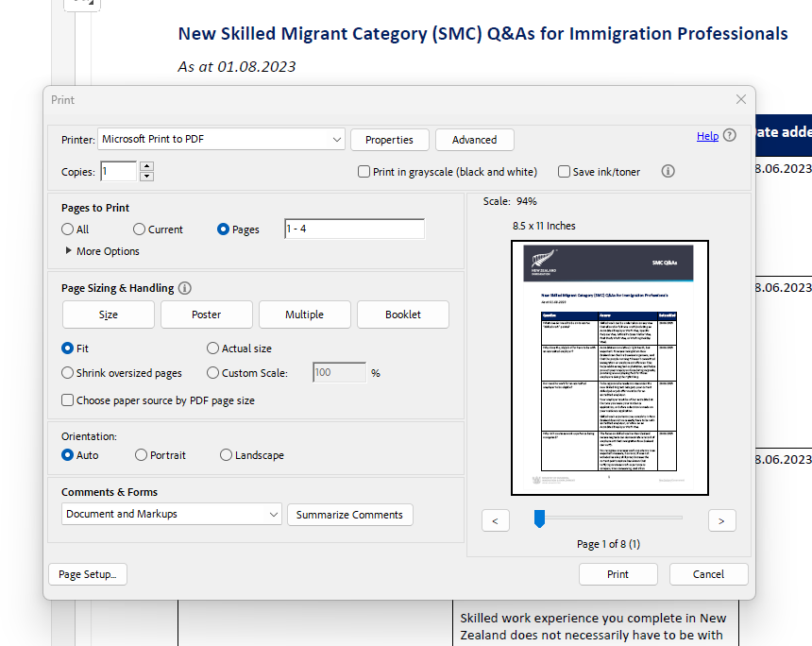This screenshot has height=646, width=812.
Task: Enable Print in grayscale checkbox
Action: pos(364,172)
